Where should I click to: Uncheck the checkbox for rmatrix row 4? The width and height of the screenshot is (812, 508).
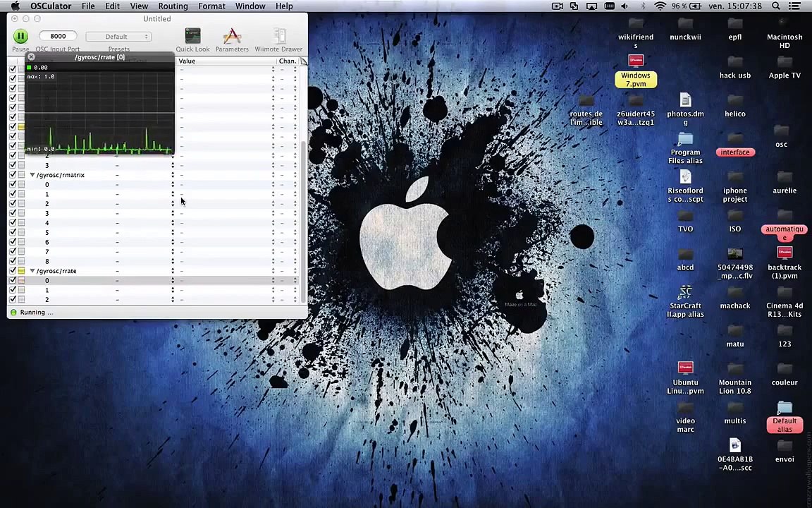point(13,223)
